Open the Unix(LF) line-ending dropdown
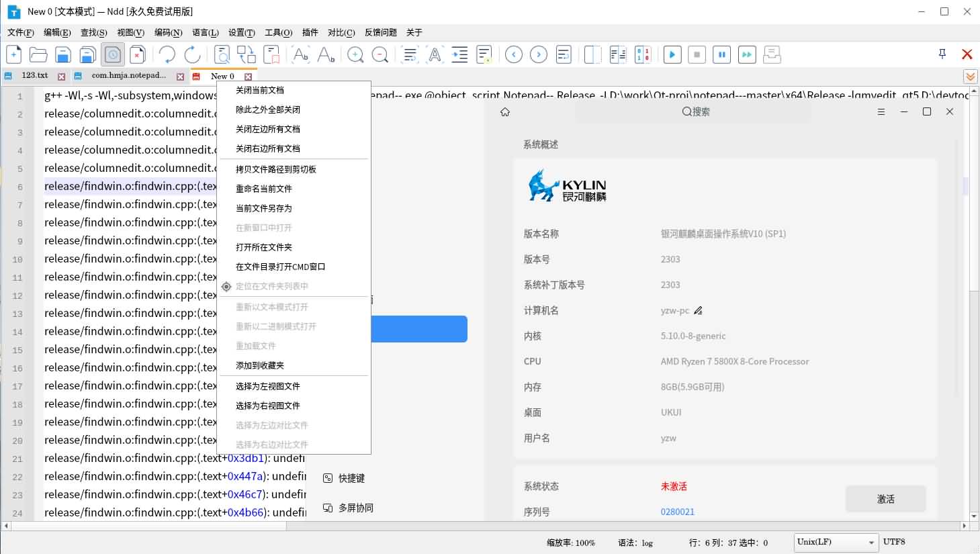Viewport: 980px width, 554px height. [x=836, y=542]
